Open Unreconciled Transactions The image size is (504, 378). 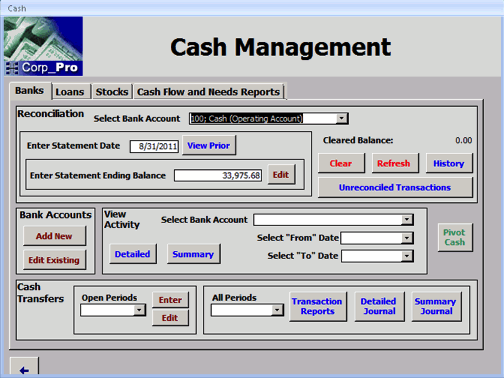tap(395, 187)
